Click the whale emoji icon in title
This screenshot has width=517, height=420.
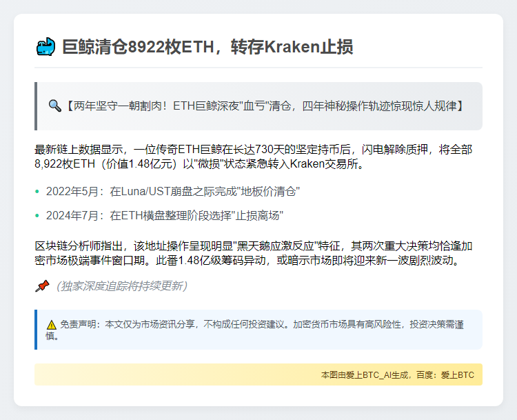(x=45, y=46)
